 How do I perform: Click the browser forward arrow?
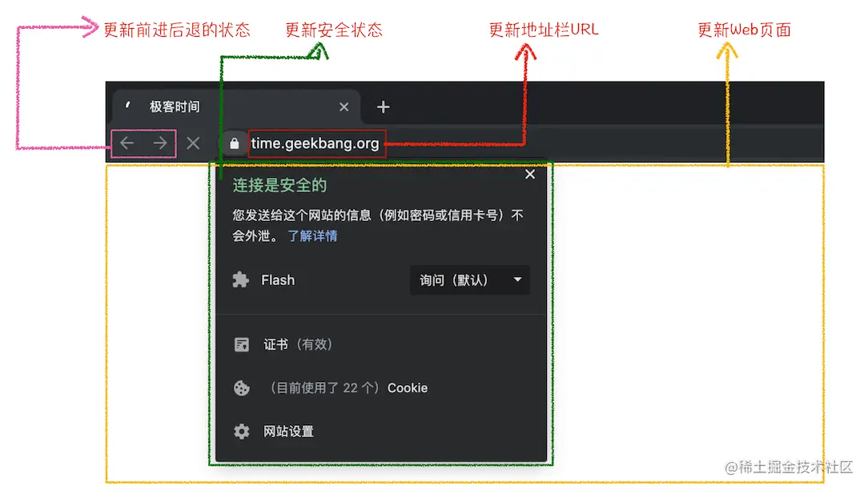160,143
